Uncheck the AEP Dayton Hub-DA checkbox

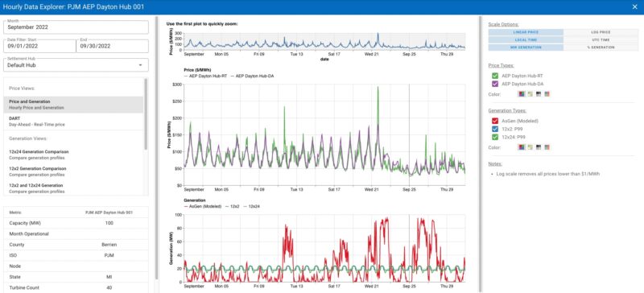coord(495,84)
